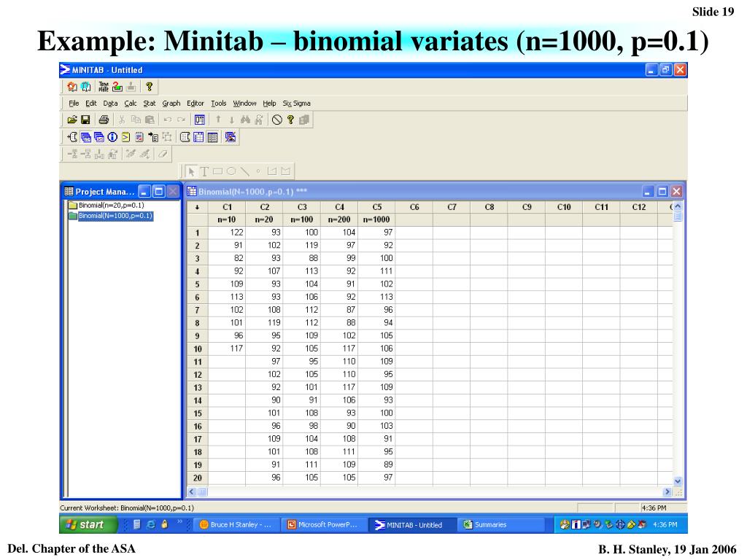Screen dimensions: 747x560
Task: Select the rectangle drawing tool
Action: coord(217,171)
